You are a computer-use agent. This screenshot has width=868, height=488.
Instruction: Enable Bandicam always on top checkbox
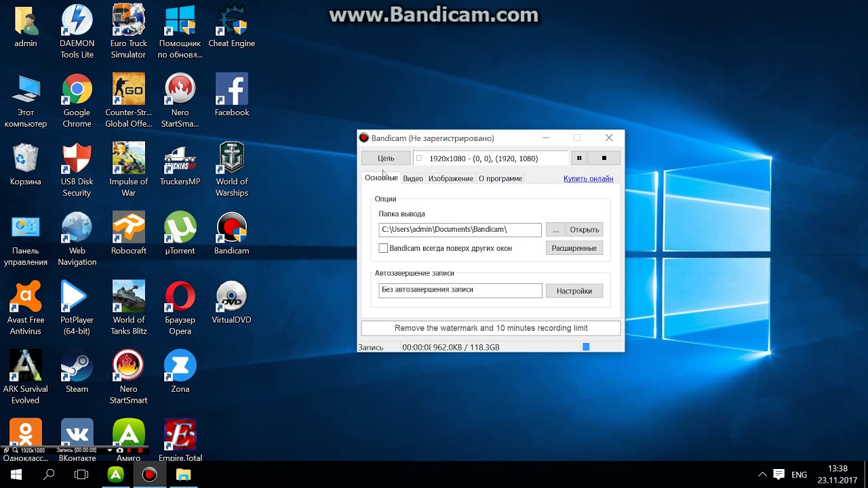point(383,248)
